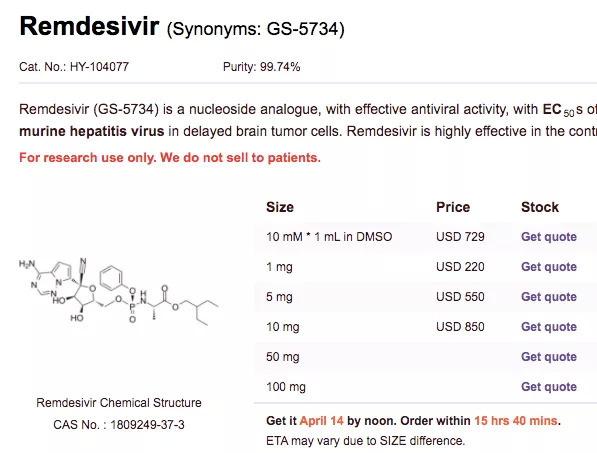This screenshot has height=453, width=597.
Task: Click the Price column header
Action: click(453, 207)
